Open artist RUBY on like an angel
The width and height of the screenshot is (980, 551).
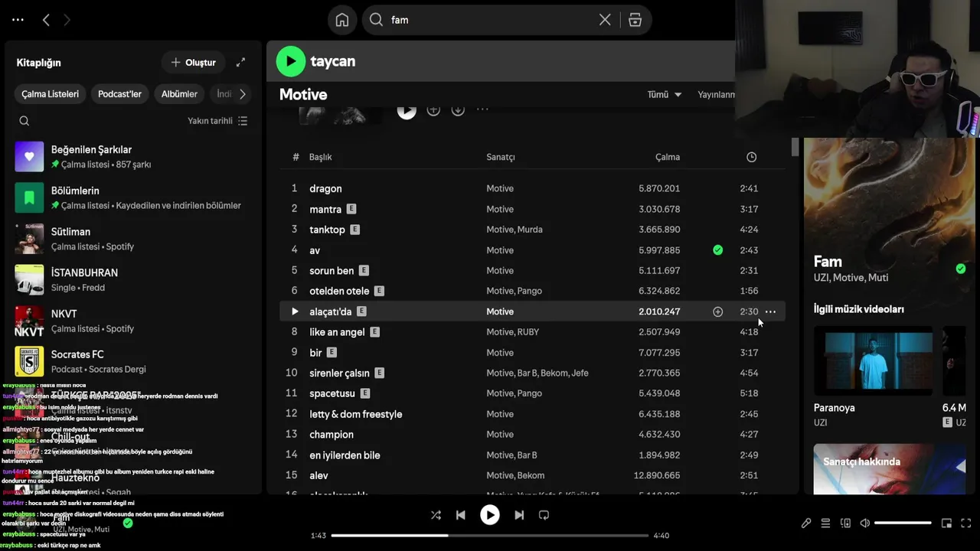click(528, 332)
